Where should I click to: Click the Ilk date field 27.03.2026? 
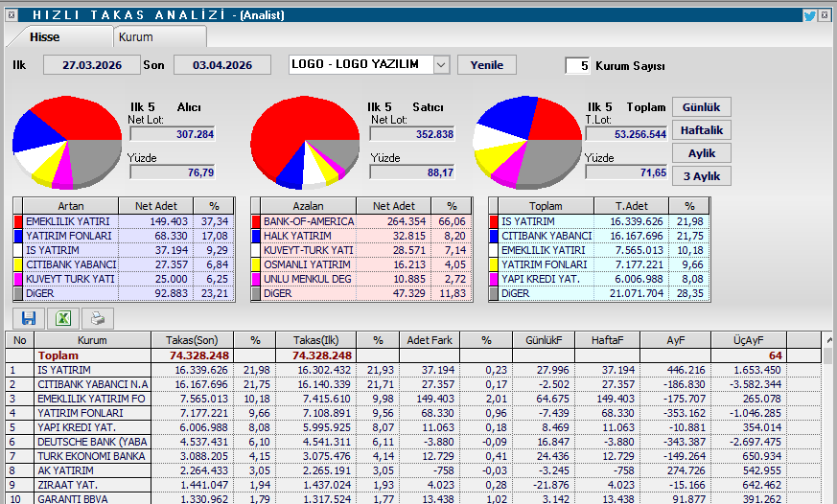(92, 65)
